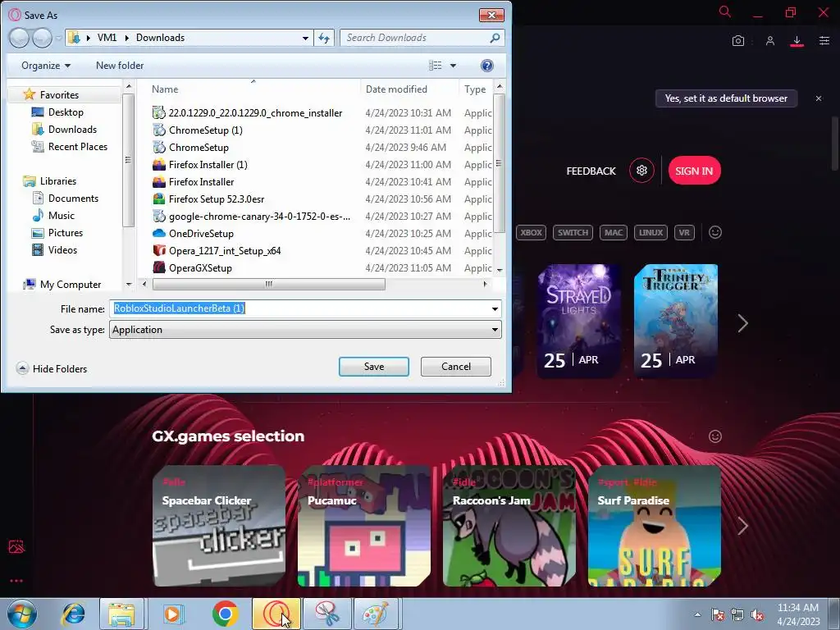
Task: Click the muted volume tray icon
Action: [x=757, y=615]
